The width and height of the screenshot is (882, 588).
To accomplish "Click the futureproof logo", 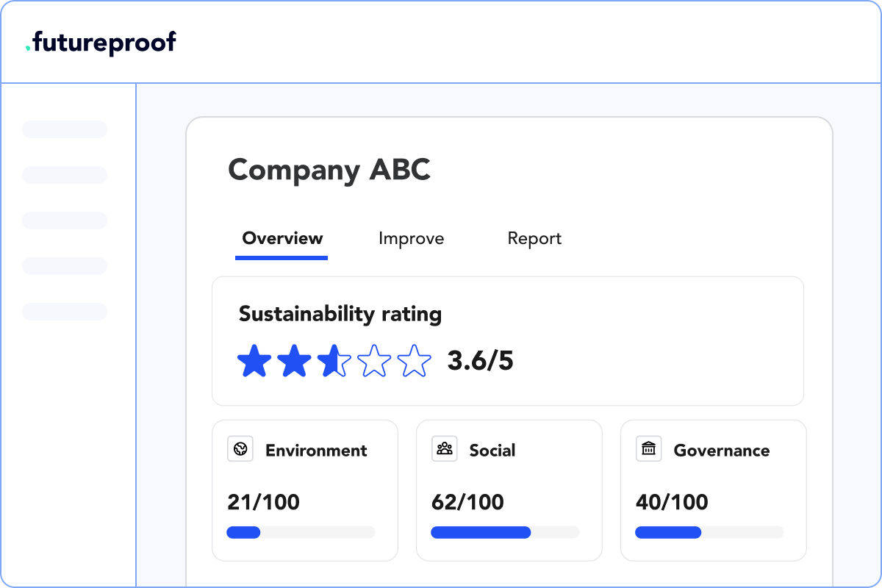I will [101, 42].
